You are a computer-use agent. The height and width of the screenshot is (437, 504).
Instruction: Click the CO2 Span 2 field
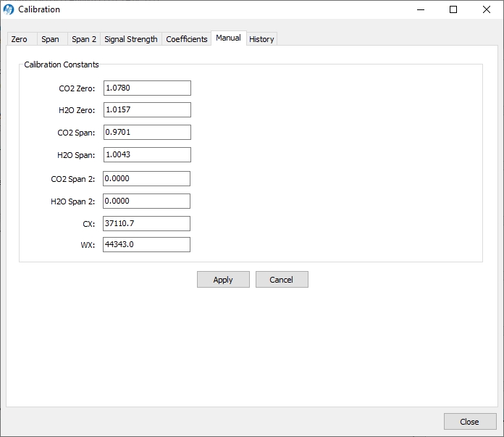[x=146, y=178]
